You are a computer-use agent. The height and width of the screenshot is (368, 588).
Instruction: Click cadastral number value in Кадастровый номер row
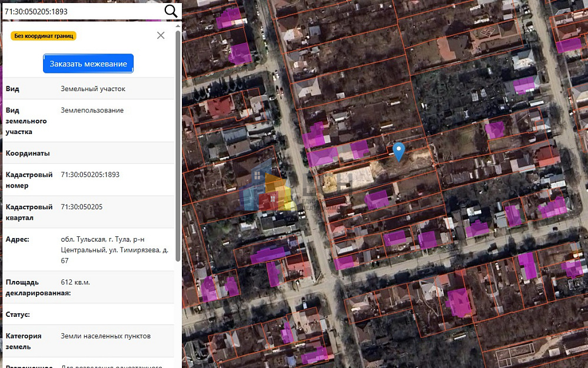click(90, 175)
